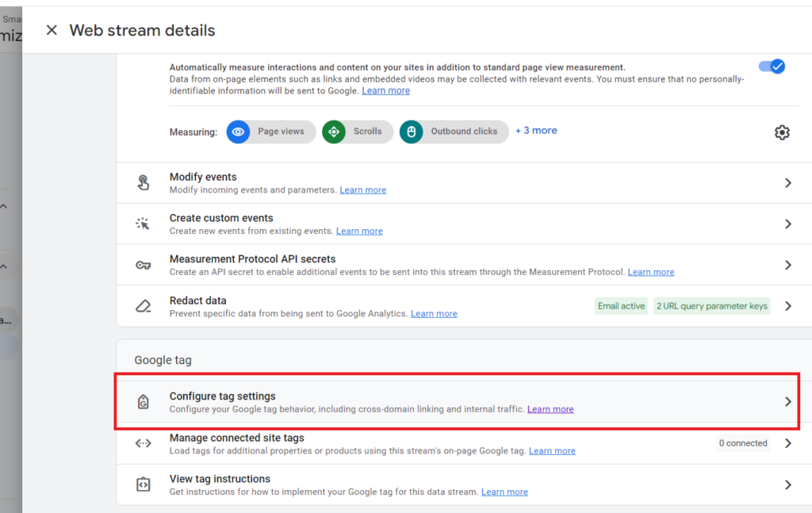
Task: Open Learn more link for Redact data
Action: [x=434, y=314]
